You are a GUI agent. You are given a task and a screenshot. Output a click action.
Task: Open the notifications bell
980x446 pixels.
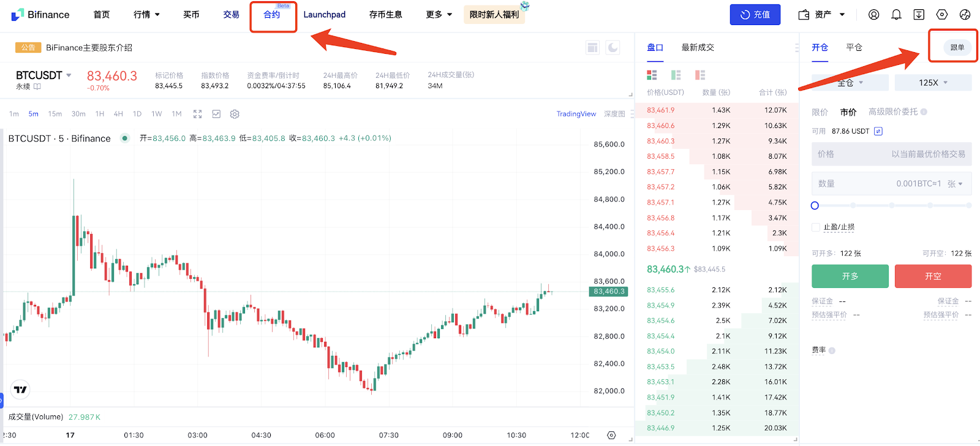pyautogui.click(x=896, y=15)
